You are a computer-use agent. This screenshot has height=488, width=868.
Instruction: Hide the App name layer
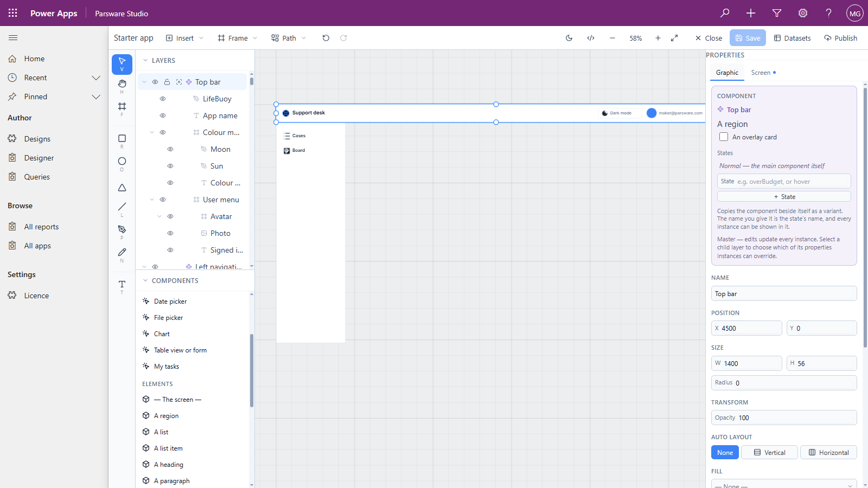pyautogui.click(x=163, y=115)
